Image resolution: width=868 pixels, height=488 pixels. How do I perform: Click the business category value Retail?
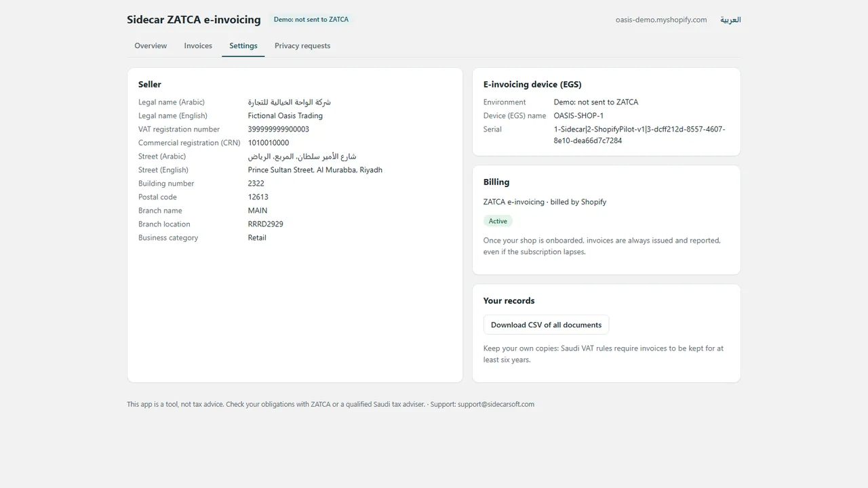[257, 238]
